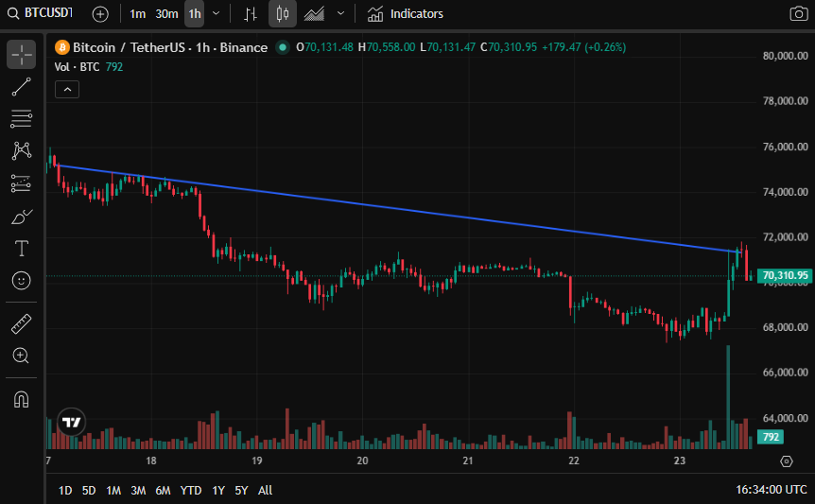
Task: Set date range to 1M
Action: [x=113, y=490]
